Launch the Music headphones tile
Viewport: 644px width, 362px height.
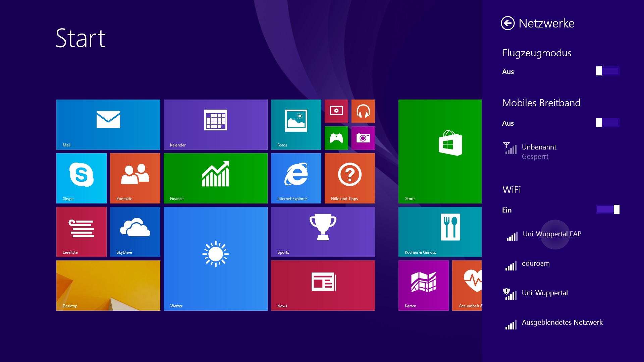coord(363,111)
